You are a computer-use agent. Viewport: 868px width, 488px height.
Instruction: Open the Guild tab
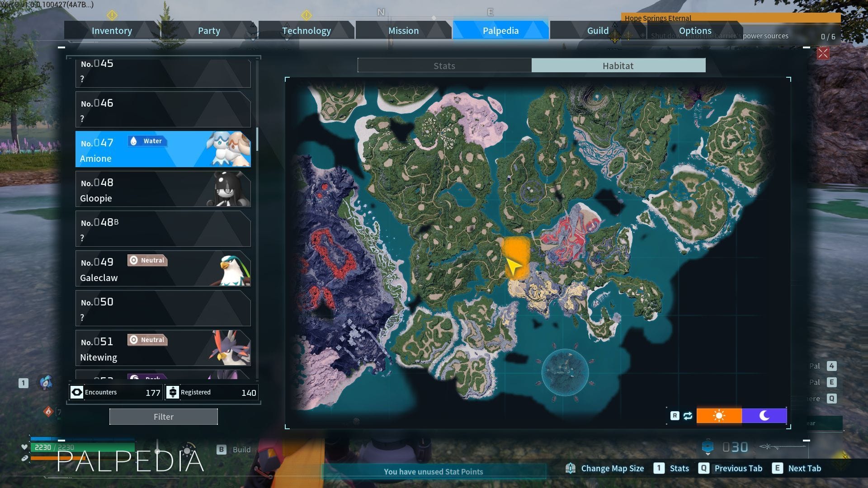598,30
